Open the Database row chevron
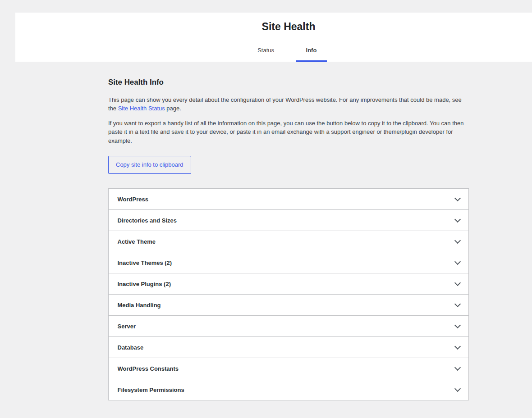532x418 pixels. pyautogui.click(x=457, y=348)
